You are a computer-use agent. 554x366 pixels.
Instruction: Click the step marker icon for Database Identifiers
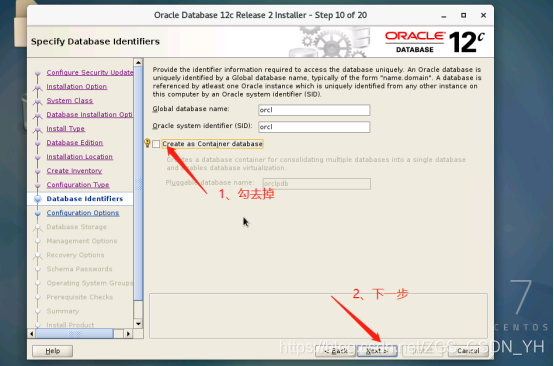click(x=38, y=199)
